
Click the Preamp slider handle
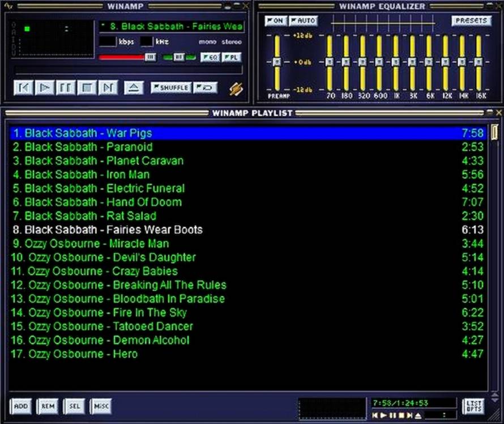[277, 62]
